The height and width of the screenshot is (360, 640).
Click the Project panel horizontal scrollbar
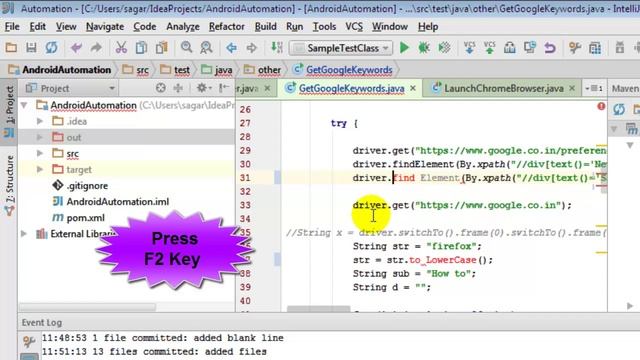(x=87, y=307)
